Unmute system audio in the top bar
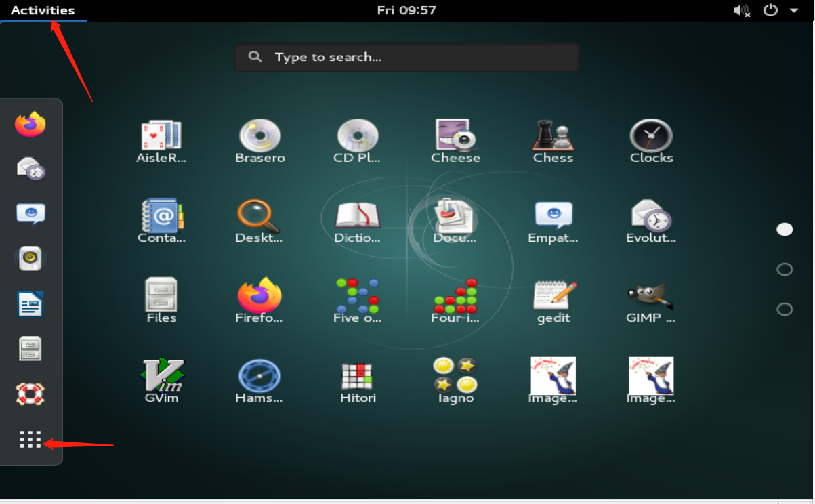The height and width of the screenshot is (504, 815). [743, 10]
